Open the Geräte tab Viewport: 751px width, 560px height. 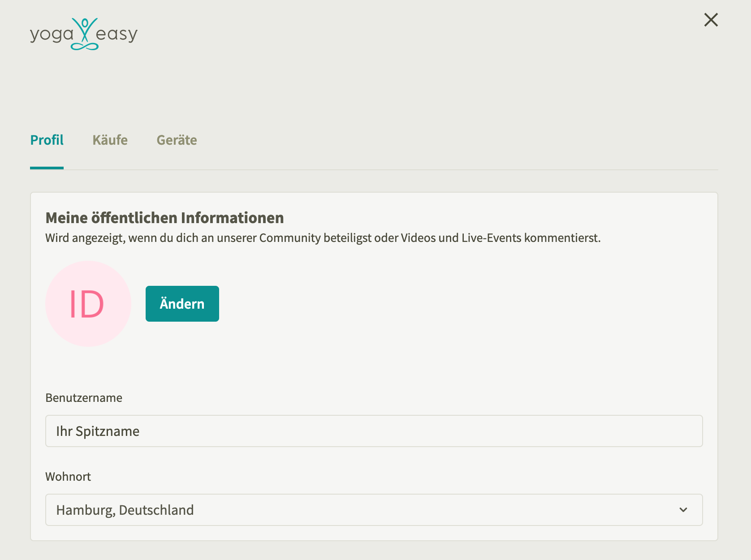pos(177,140)
